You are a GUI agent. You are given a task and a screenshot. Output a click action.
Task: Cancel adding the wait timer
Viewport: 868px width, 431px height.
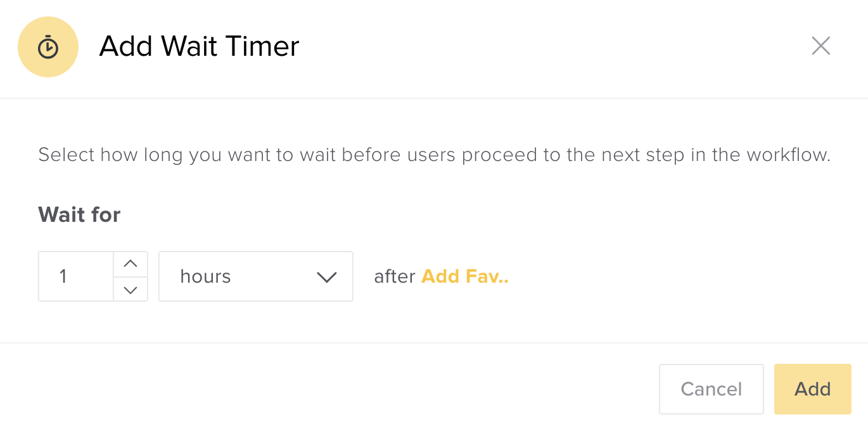[711, 389]
